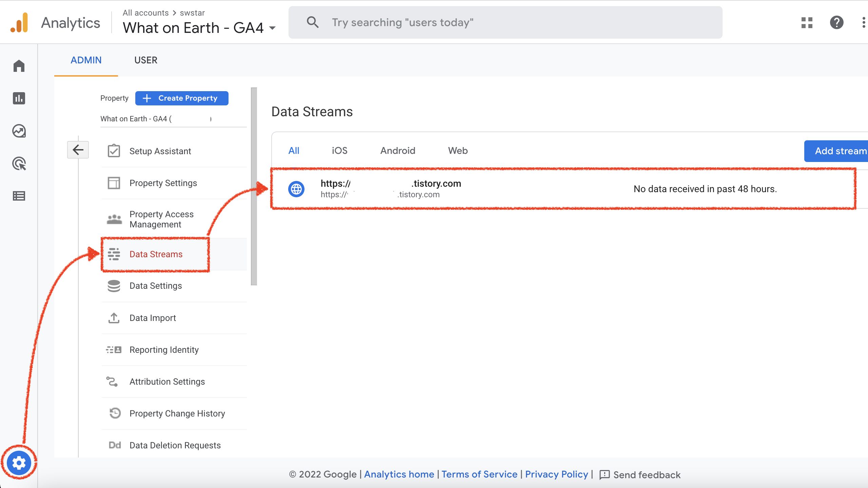Open the Configure panel icon in the sidebar
The height and width of the screenshot is (488, 868).
tap(19, 196)
